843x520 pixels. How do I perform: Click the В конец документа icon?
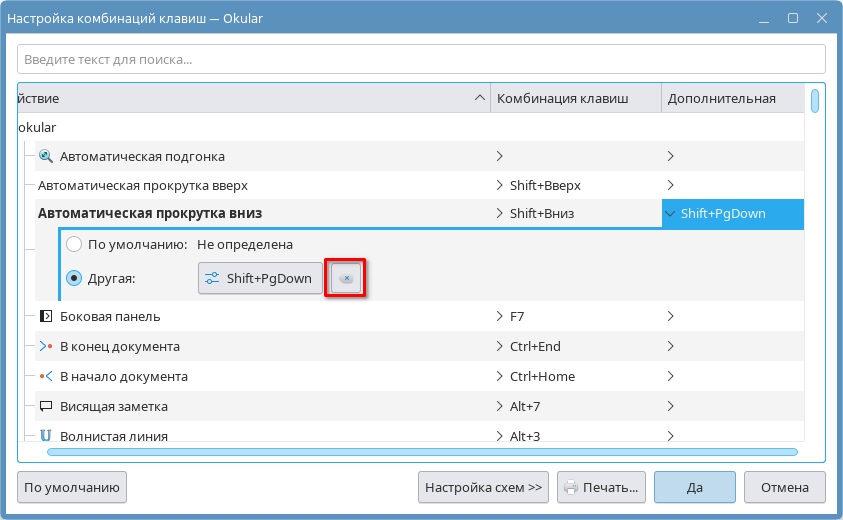pyautogui.click(x=45, y=346)
